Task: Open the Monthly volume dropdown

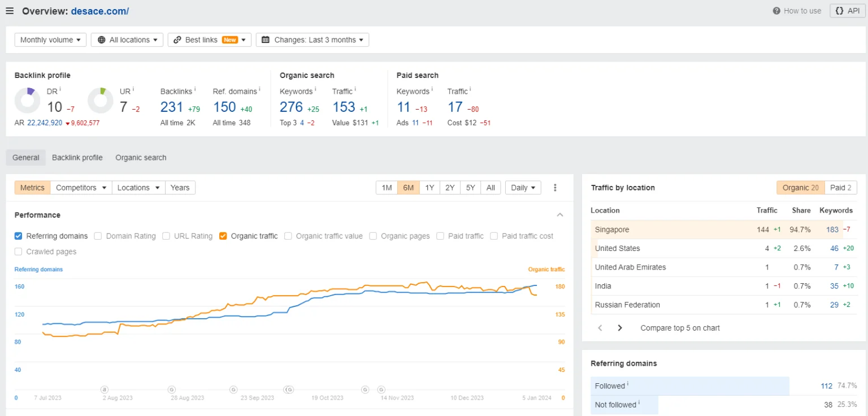Action: point(50,40)
